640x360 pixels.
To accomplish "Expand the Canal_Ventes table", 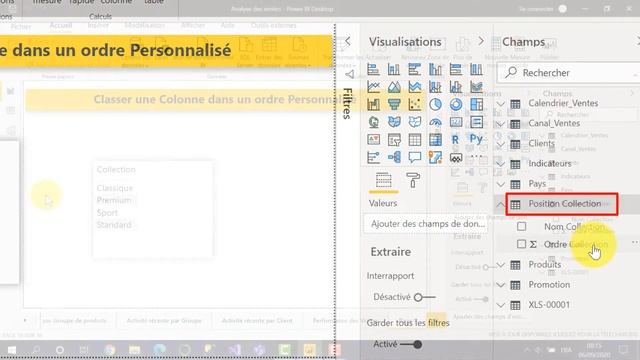I will (501, 124).
